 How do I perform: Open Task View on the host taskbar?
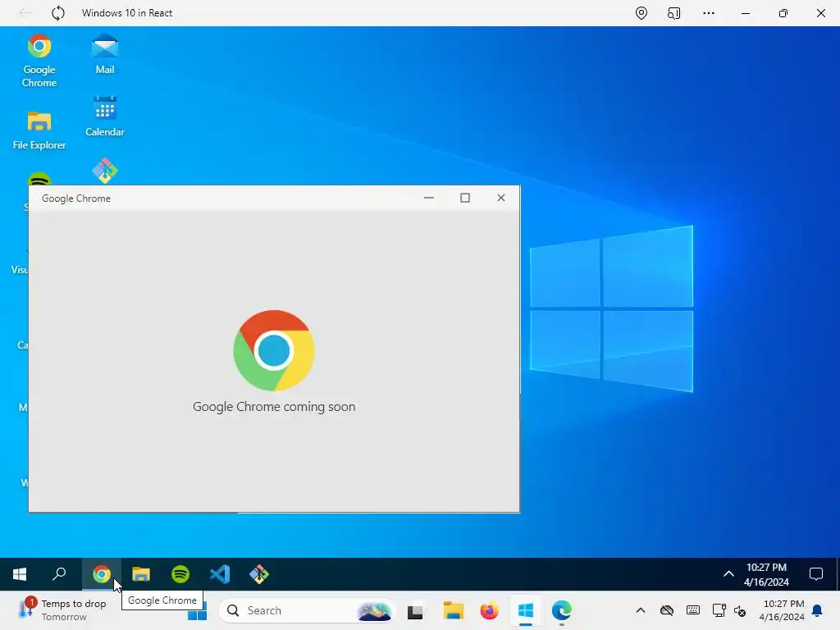click(415, 610)
